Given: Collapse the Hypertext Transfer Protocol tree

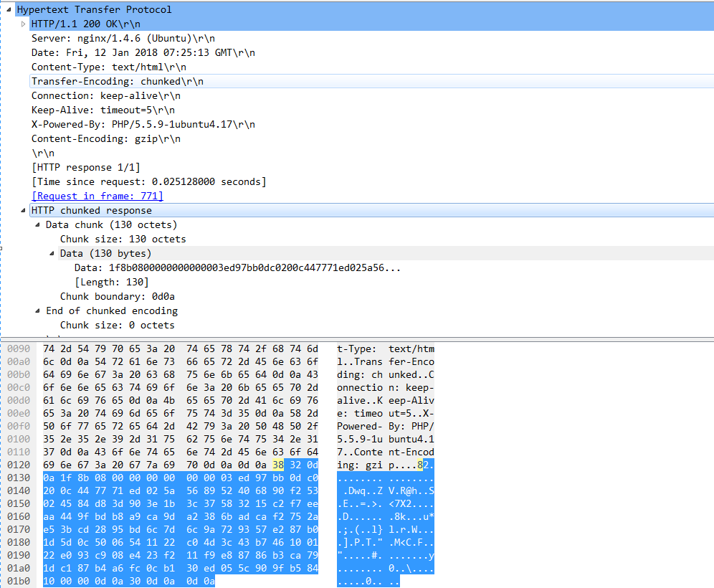Looking at the screenshot, I should [x=8, y=9].
